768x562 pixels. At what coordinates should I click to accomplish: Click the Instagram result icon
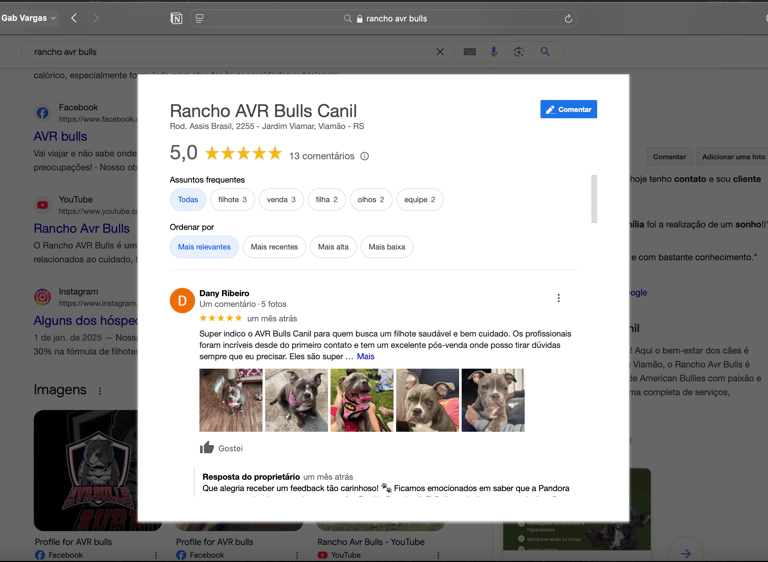point(43,297)
